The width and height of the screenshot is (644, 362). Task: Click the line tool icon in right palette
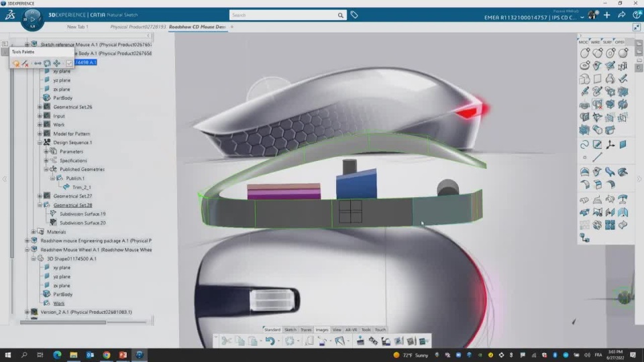[x=598, y=157]
